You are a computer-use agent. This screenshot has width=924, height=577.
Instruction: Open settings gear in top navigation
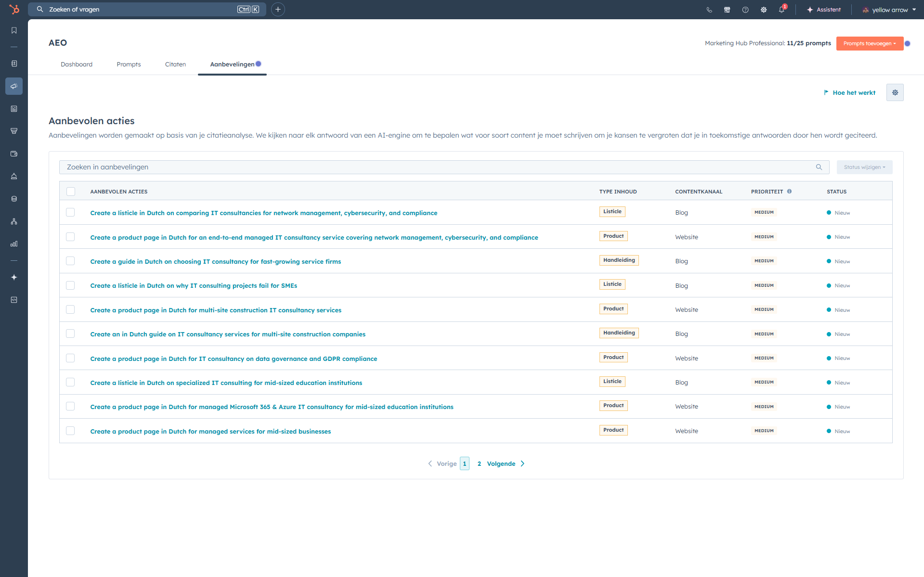click(x=764, y=10)
